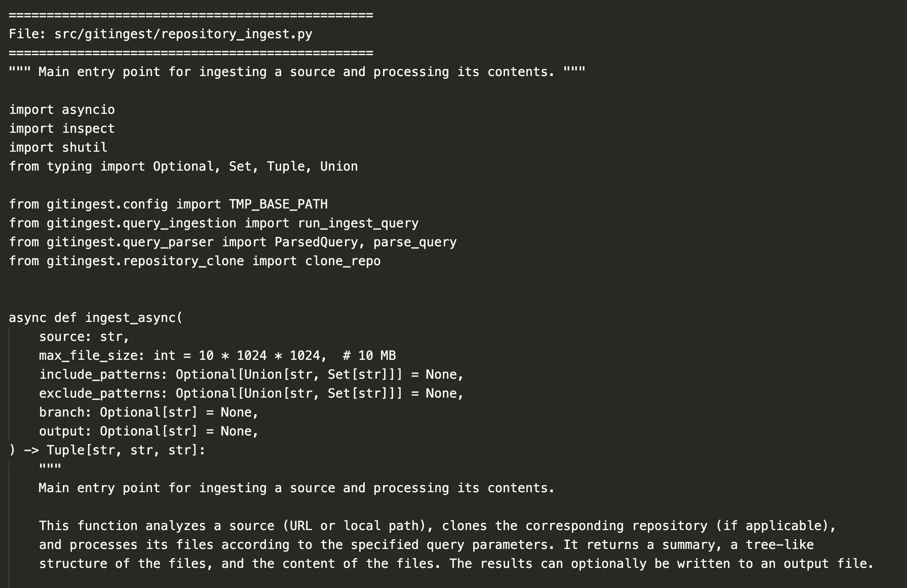Image resolution: width=907 pixels, height=588 pixels.
Task: Click run_ingest_query in the import line
Action: pyautogui.click(x=358, y=223)
